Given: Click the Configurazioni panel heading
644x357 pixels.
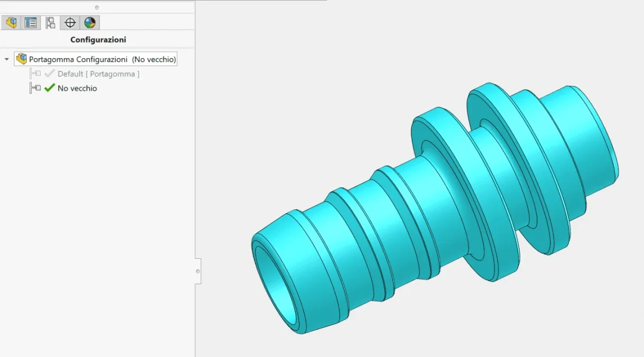Looking at the screenshot, I should pyautogui.click(x=98, y=40).
